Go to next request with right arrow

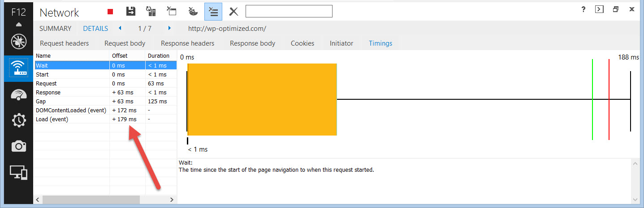pos(169,28)
